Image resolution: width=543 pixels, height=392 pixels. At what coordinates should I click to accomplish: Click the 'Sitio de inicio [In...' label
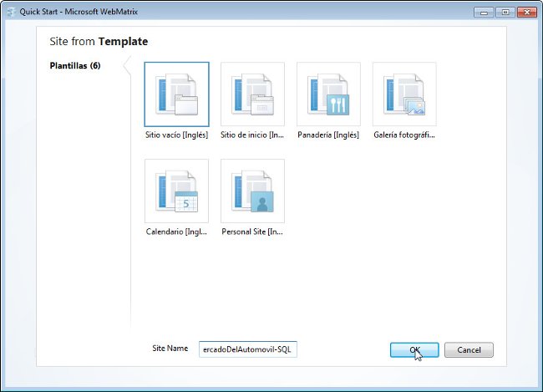(x=252, y=135)
